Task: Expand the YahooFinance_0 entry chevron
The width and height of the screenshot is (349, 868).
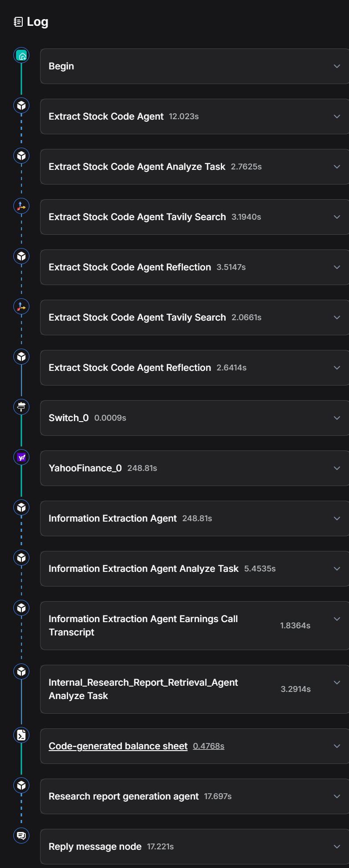Action: [337, 468]
